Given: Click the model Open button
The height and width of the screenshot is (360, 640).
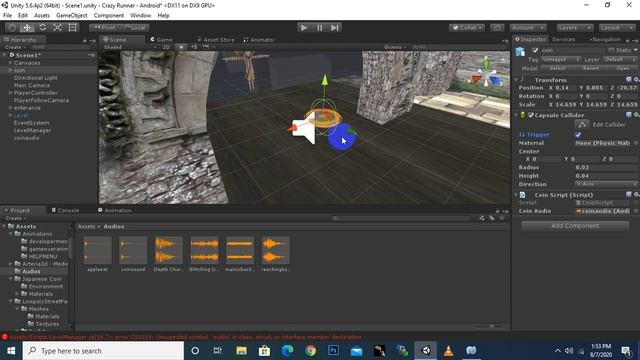Looking at the screenshot, I should pos(622,68).
